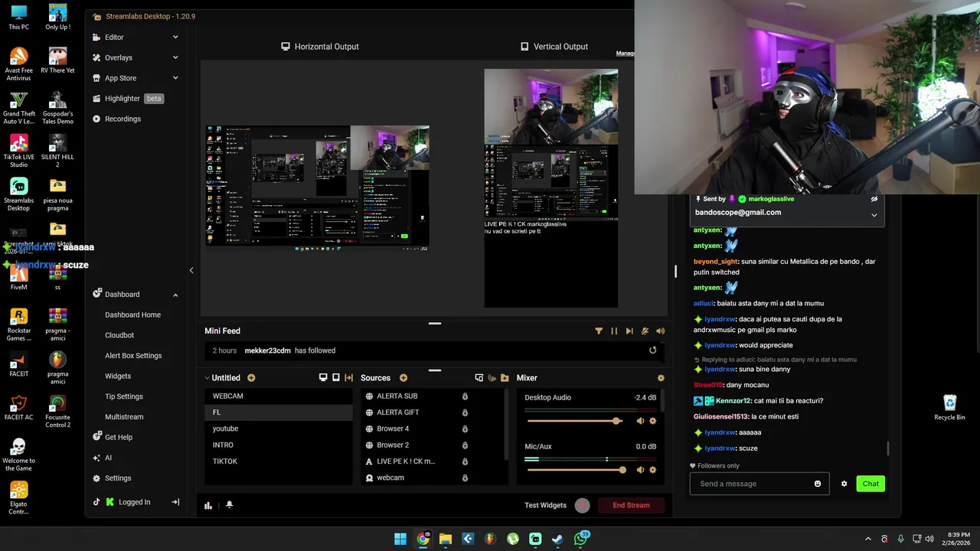The height and width of the screenshot is (551, 980).
Task: Click the add source folder icon
Action: [505, 378]
